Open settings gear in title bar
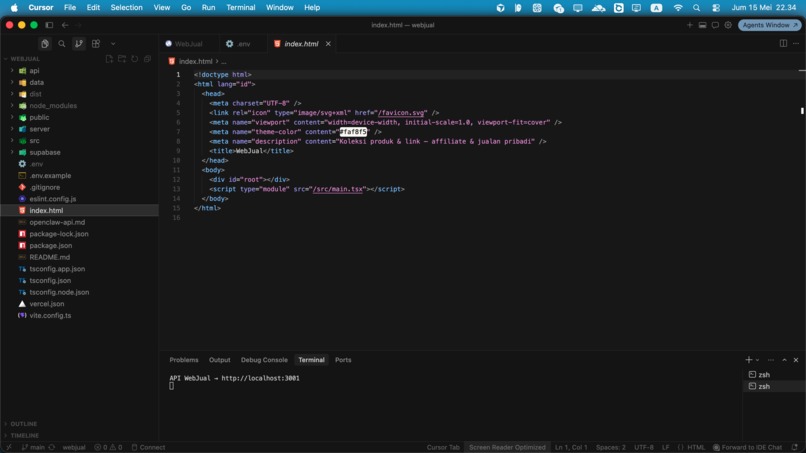Image resolution: width=806 pixels, height=453 pixels. pos(728,25)
